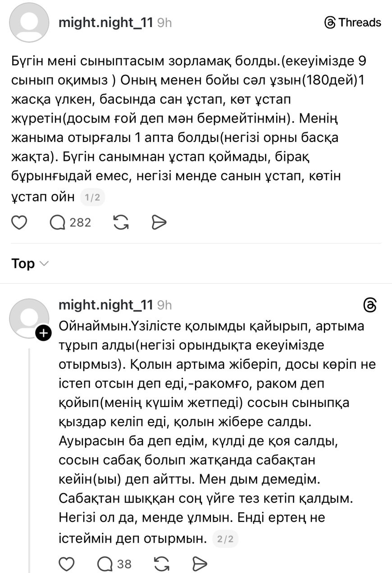
Task: Click the Threads icon beside the second post
Action: (x=369, y=305)
